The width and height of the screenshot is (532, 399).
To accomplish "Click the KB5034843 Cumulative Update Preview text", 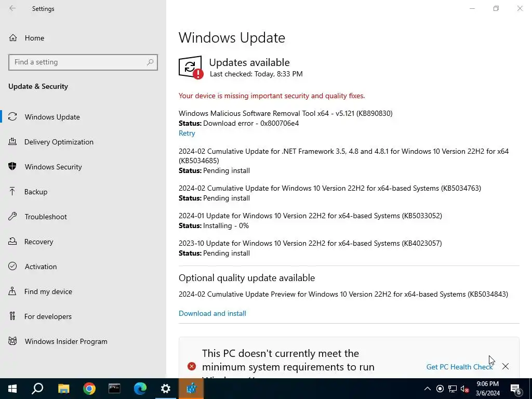I will (x=343, y=294).
